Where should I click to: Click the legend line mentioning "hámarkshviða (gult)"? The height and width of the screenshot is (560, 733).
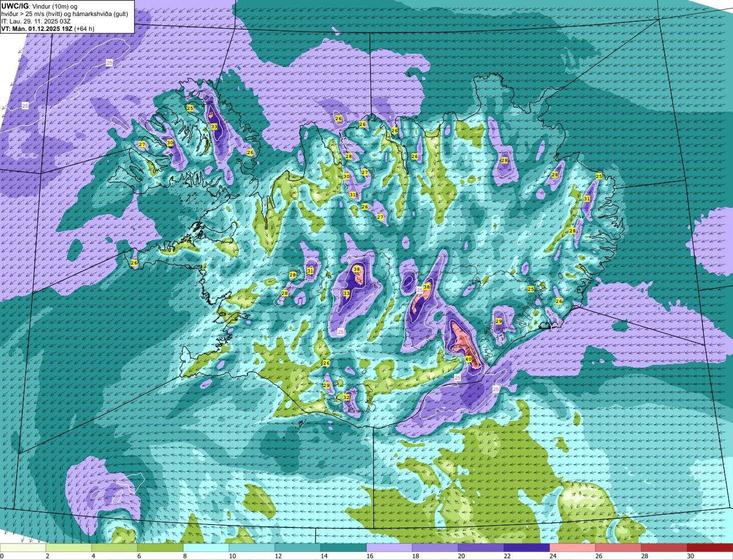click(64, 13)
